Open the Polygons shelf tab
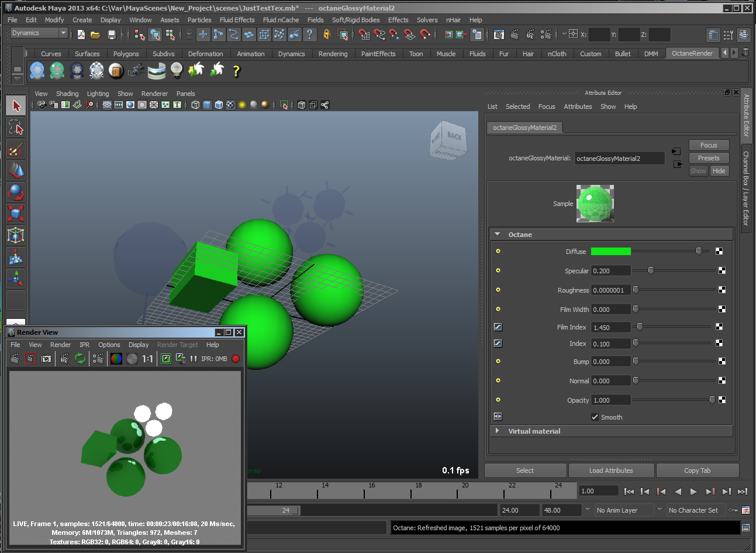756x553 pixels. [x=126, y=54]
